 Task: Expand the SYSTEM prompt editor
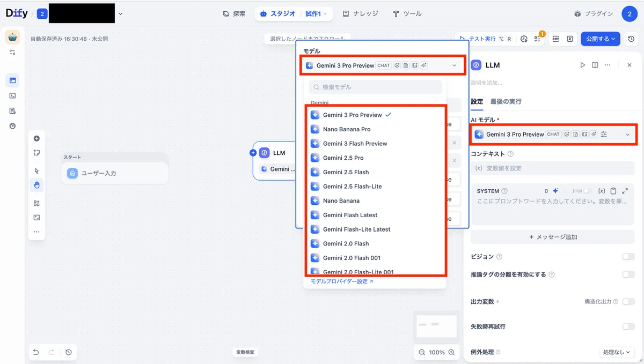coord(625,191)
